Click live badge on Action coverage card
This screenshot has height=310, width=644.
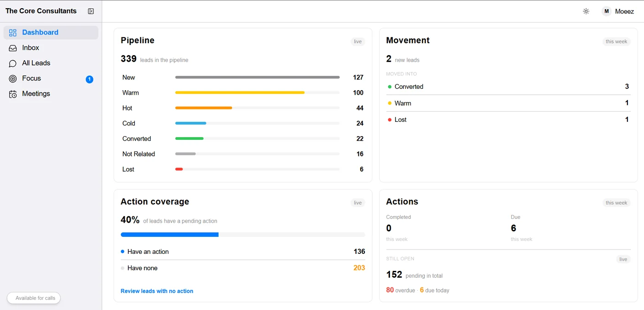click(358, 203)
